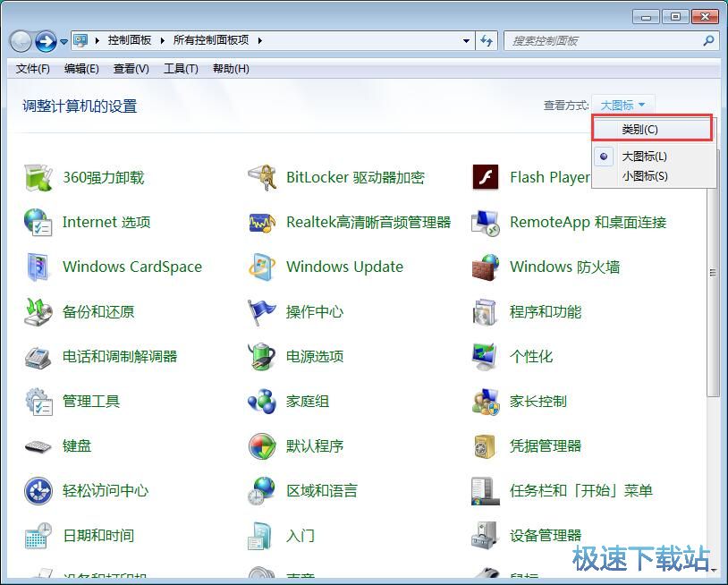Open the 电源选项 battery icon
Viewport: 728px width, 585px height.
tap(262, 357)
